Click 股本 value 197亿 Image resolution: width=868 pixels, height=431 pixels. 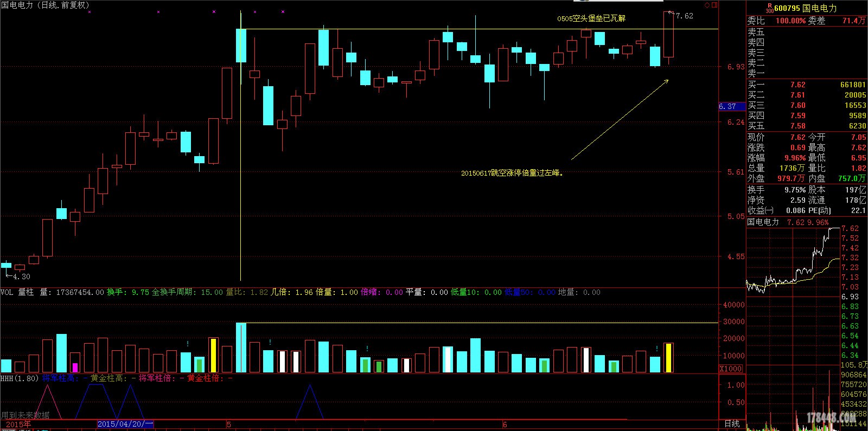pos(856,190)
